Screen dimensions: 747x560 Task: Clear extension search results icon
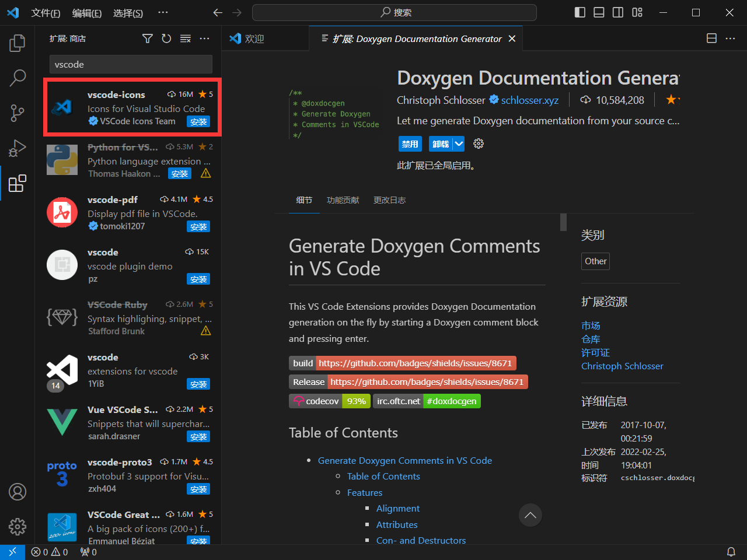(x=186, y=38)
